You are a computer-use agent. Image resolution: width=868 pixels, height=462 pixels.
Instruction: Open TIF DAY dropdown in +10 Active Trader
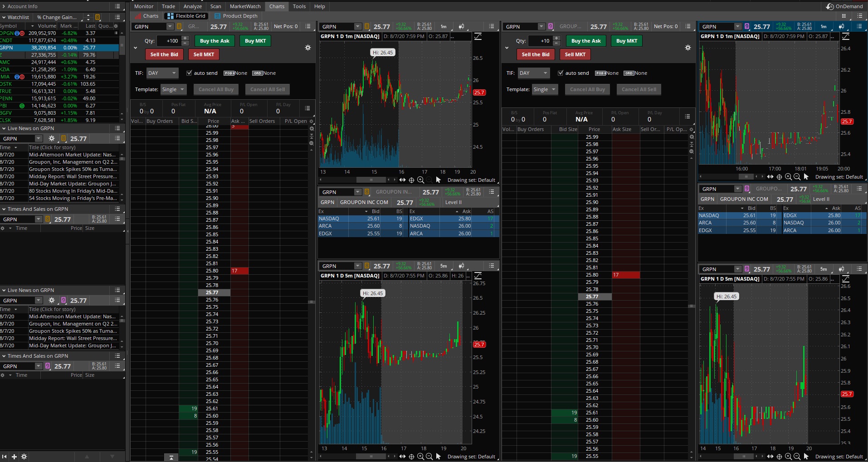pos(534,73)
